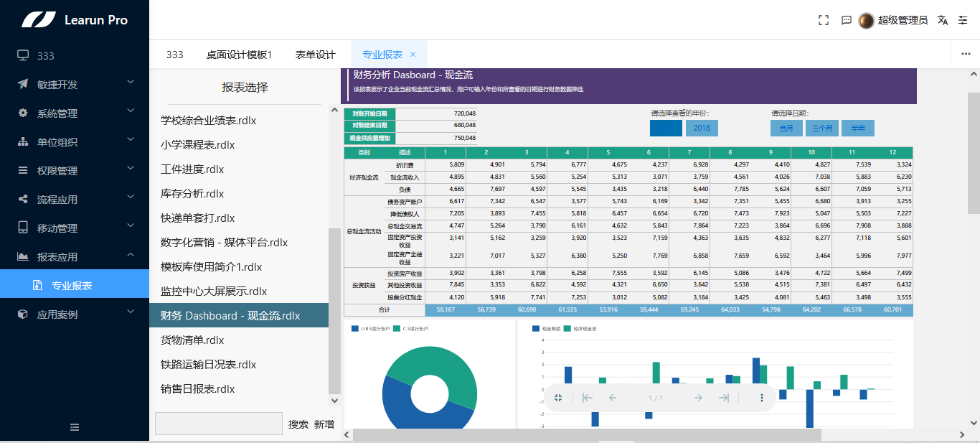Expand the 单位组织 menu chevron

(131, 139)
